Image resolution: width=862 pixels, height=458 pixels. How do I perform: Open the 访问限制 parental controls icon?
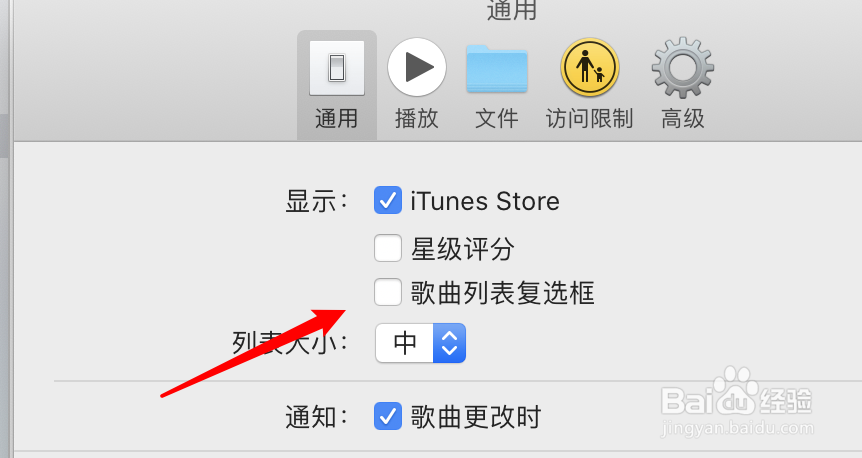tap(590, 67)
